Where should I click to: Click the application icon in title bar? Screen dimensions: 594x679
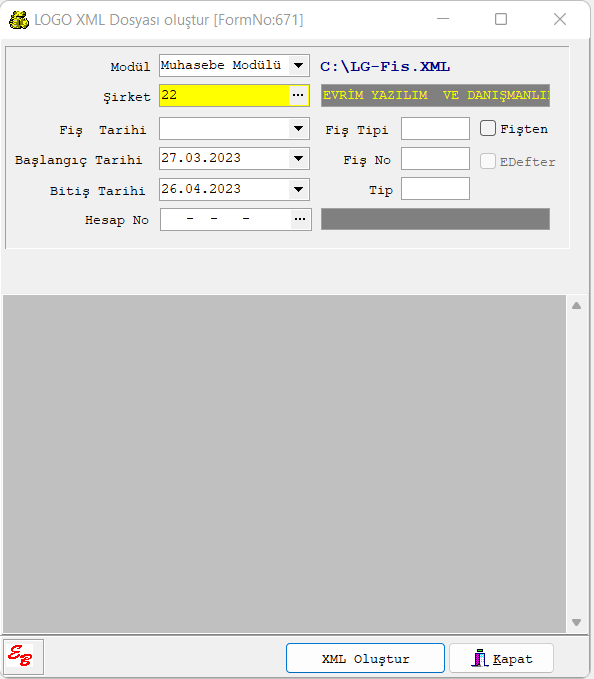coord(19,20)
